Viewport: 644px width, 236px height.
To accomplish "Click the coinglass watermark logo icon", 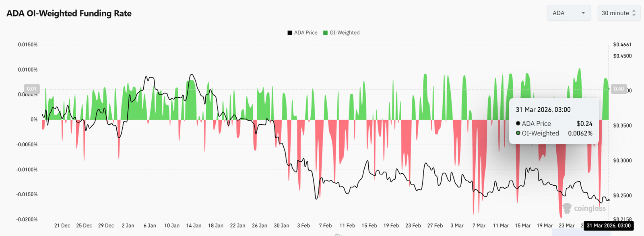I will click(x=567, y=208).
